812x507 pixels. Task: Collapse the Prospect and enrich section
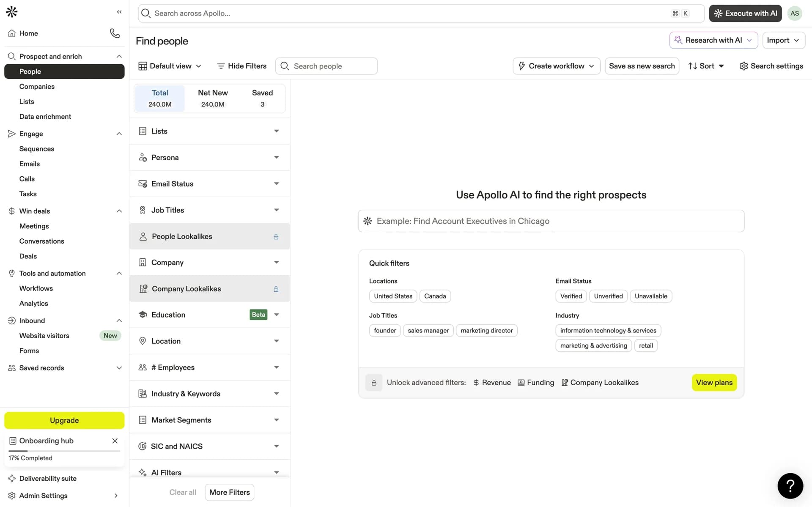[x=119, y=56]
